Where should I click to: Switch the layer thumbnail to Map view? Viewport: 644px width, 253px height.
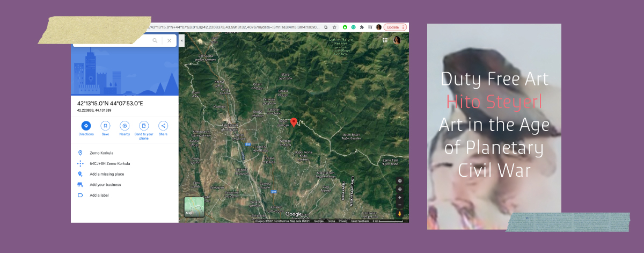194,207
